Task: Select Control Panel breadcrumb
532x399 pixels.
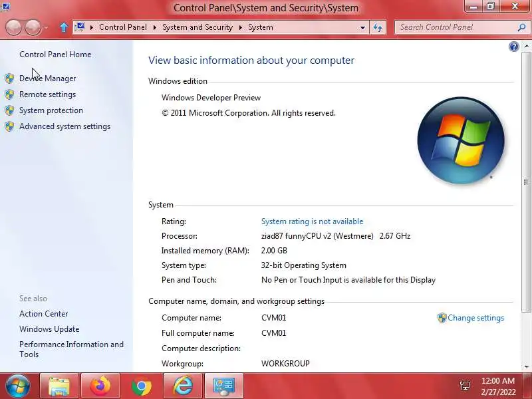Action: tap(123, 27)
